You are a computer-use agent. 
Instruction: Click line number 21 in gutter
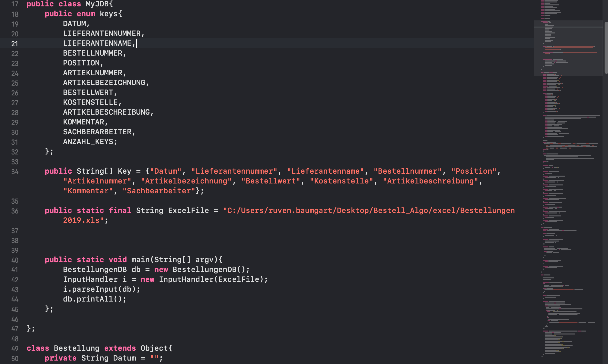click(x=15, y=44)
